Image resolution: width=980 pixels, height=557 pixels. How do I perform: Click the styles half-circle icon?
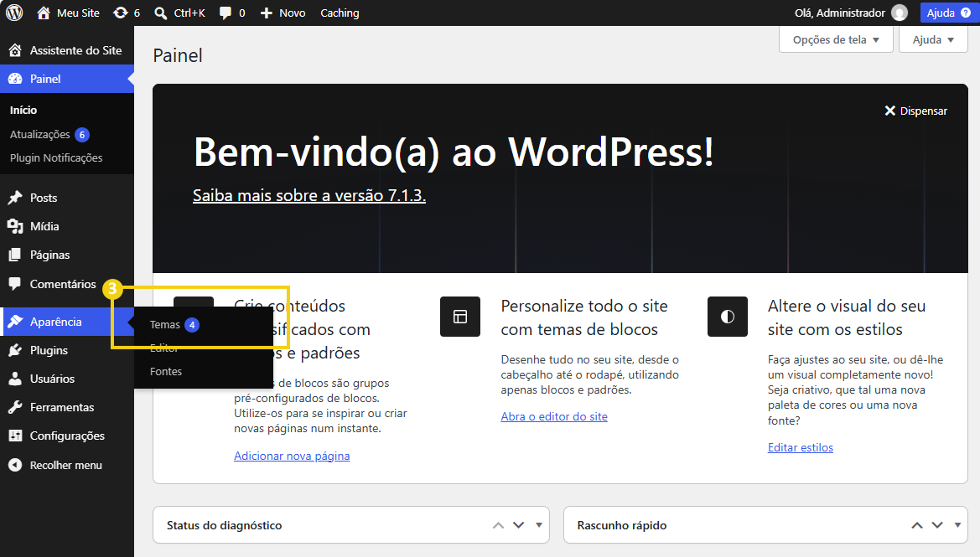(x=728, y=317)
